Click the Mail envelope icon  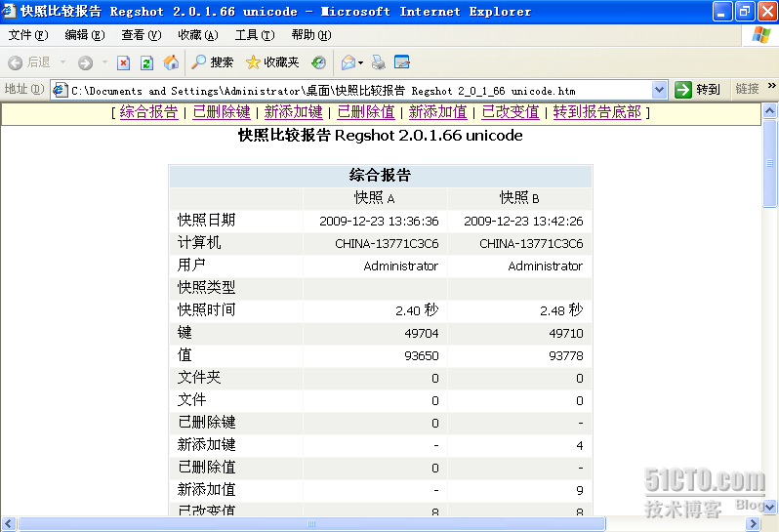click(x=348, y=62)
